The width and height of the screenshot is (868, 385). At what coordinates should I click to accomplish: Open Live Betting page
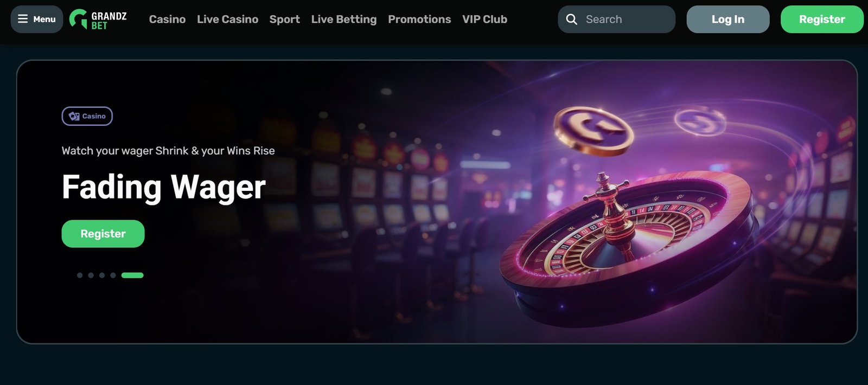[344, 20]
